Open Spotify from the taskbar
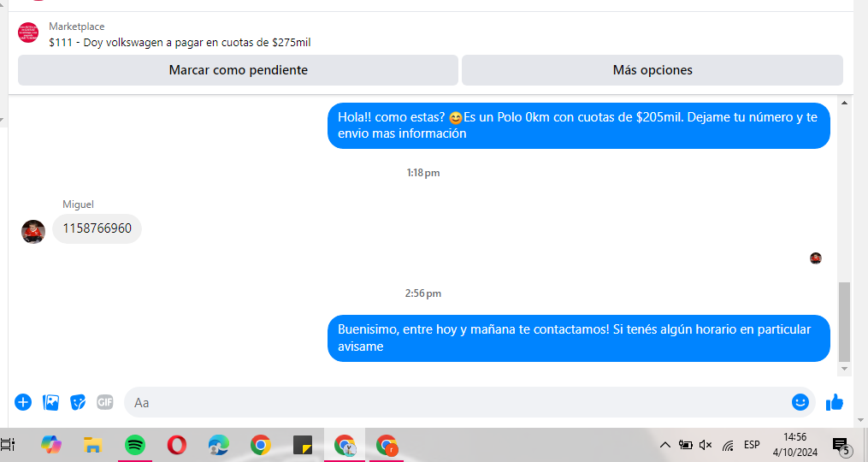Image resolution: width=868 pixels, height=462 pixels. pyautogui.click(x=134, y=445)
